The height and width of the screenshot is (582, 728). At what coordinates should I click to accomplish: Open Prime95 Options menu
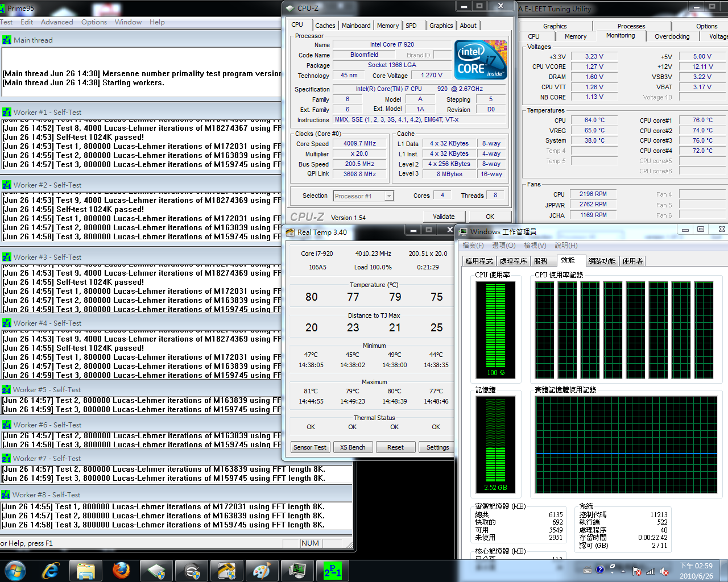[94, 22]
